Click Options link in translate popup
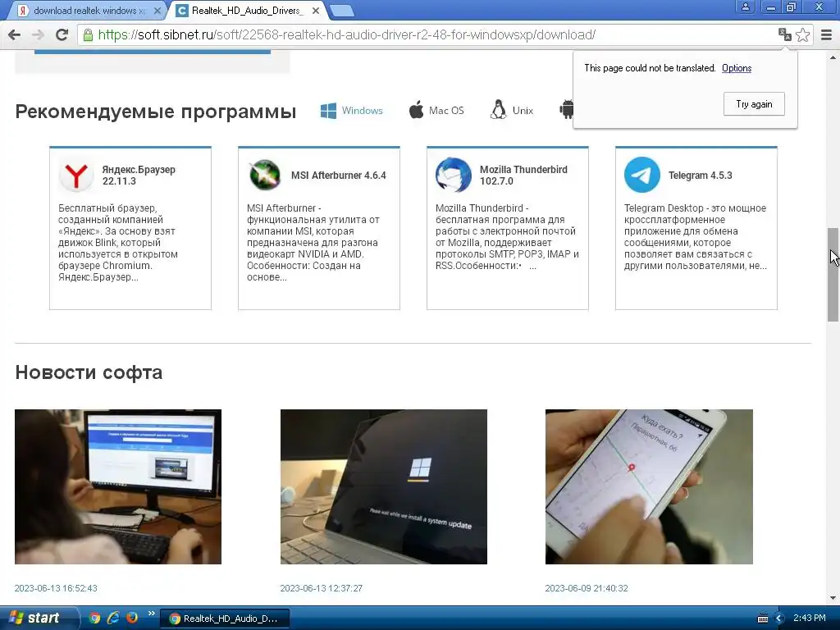This screenshot has height=630, width=840. (737, 68)
